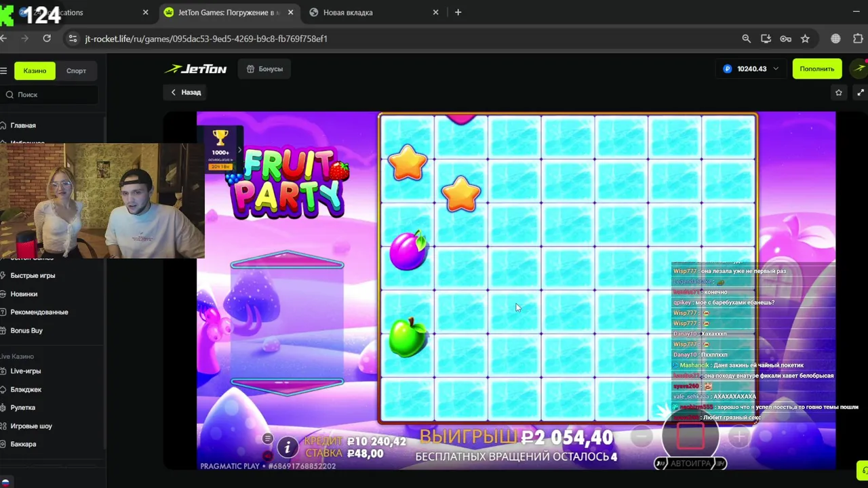Click the Автоигра autoplay button
The height and width of the screenshot is (488, 868).
coord(690,464)
